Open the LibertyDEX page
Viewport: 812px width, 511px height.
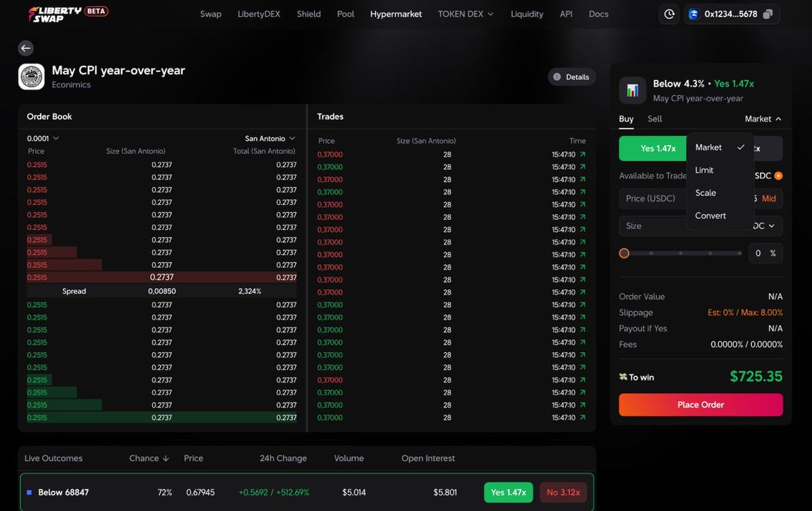pos(259,14)
